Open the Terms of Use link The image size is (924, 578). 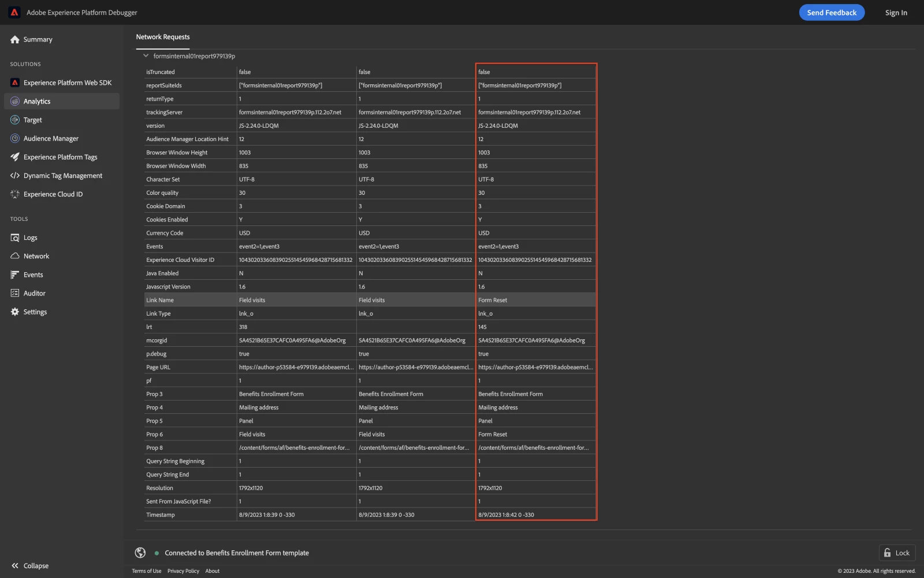tap(147, 571)
